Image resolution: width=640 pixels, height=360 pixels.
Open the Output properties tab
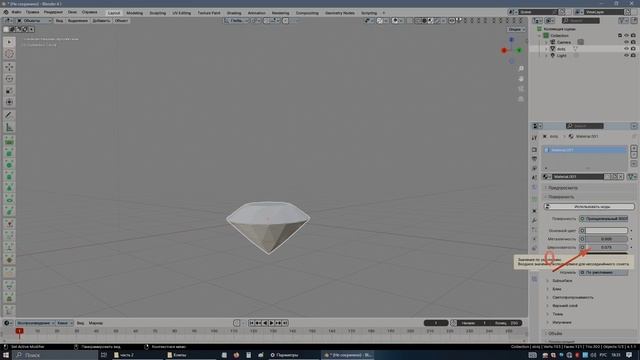point(534,159)
